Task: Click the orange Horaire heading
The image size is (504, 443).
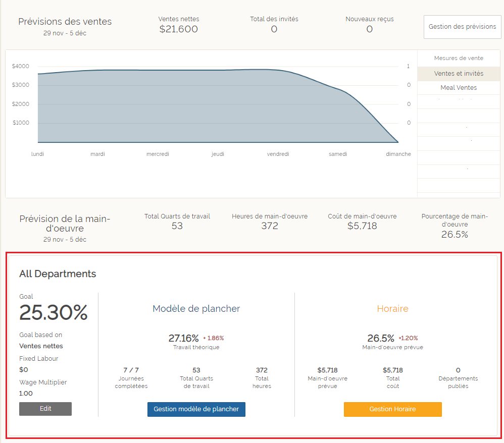Action: [x=392, y=309]
